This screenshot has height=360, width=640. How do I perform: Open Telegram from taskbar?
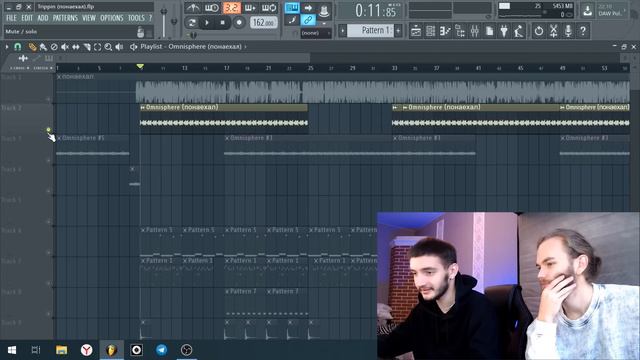coord(162,350)
